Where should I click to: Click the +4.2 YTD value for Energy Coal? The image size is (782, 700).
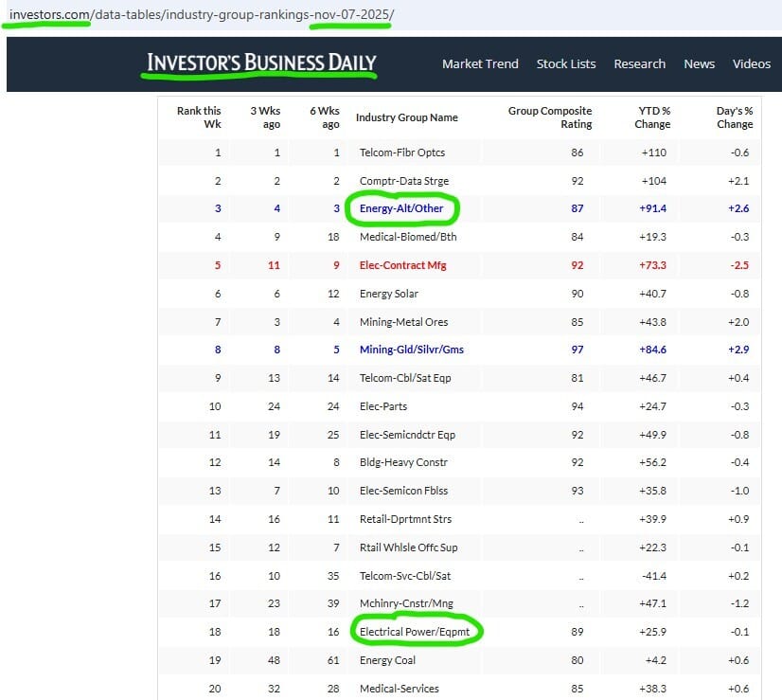655,660
